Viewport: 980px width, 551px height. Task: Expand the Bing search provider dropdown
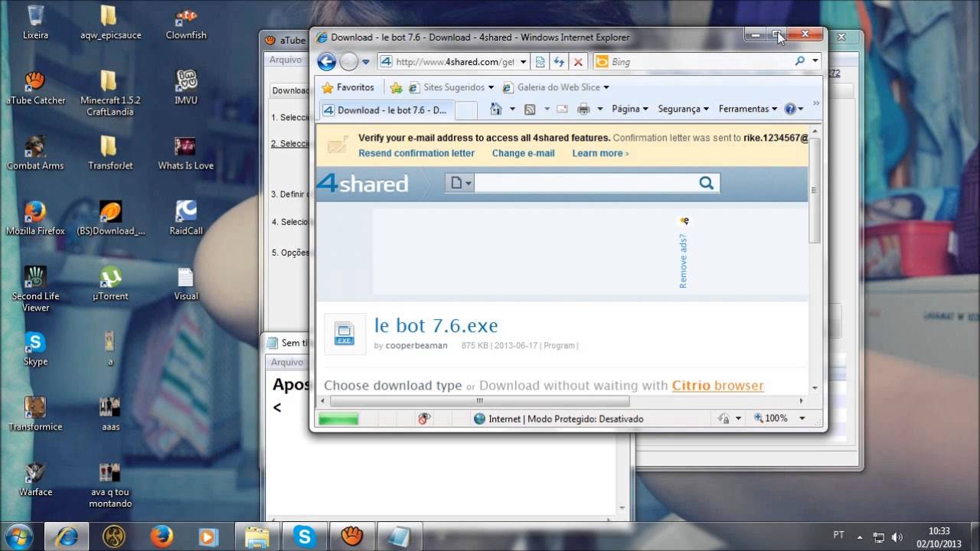point(815,61)
